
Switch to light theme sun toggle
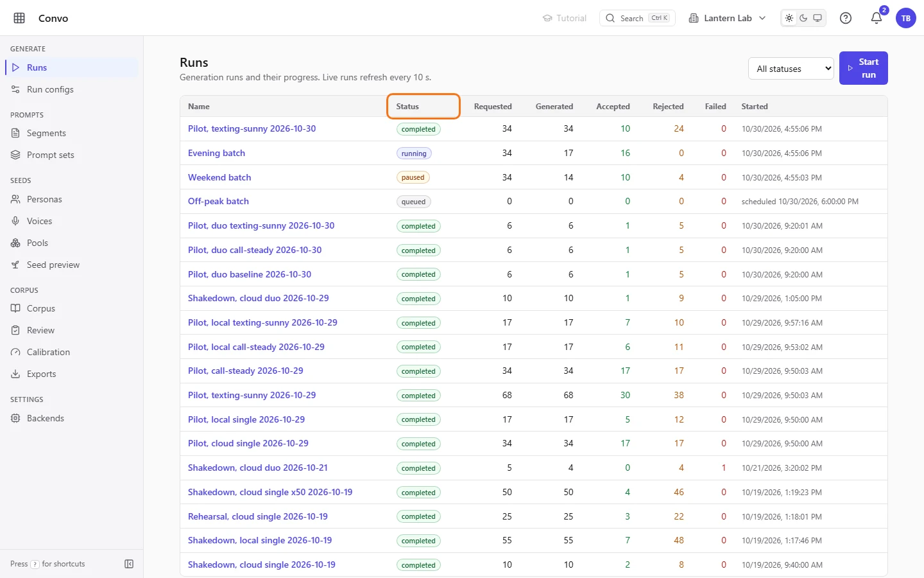pos(789,18)
